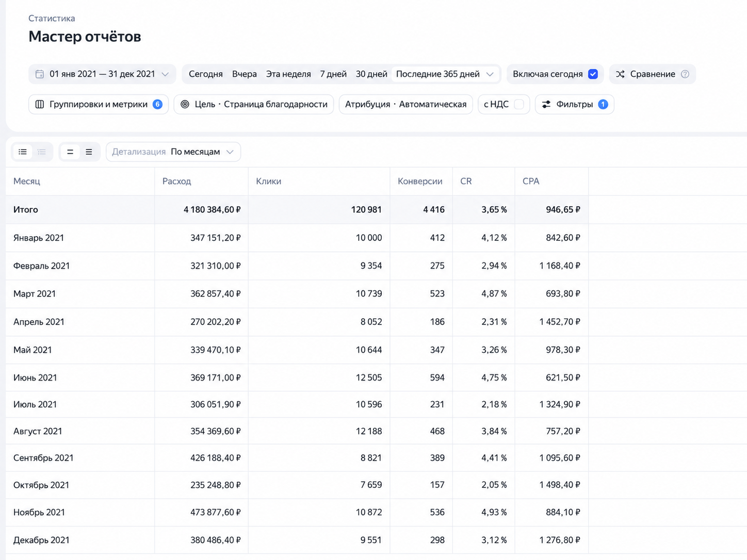Open the Фильтры panel
The image size is (747, 560).
pos(574,104)
